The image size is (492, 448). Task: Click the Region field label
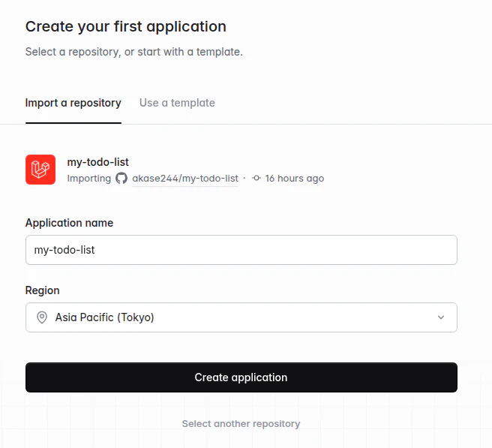[x=42, y=290]
